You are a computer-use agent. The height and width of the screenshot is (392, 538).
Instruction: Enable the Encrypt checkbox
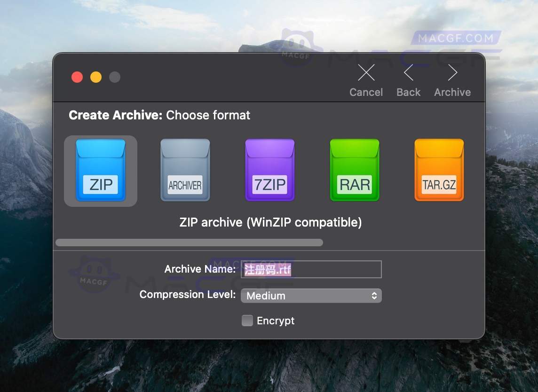247,321
